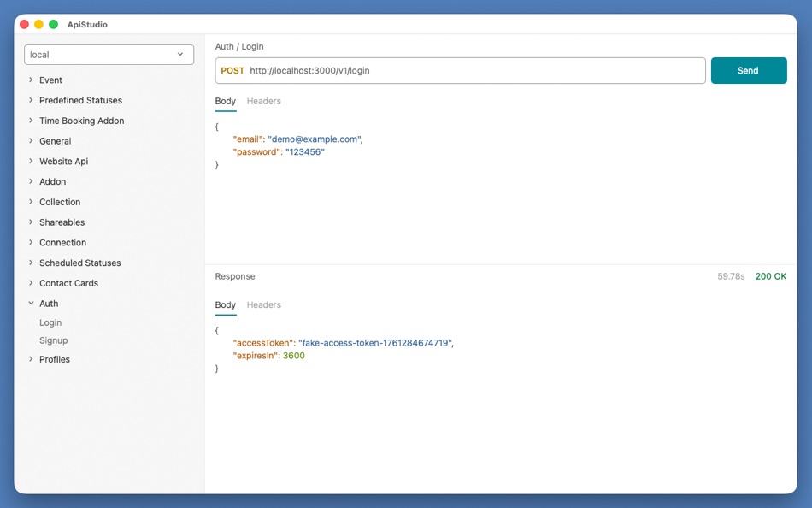Expand the Event folder chevron
Image resolution: width=812 pixels, height=508 pixels.
[31, 80]
